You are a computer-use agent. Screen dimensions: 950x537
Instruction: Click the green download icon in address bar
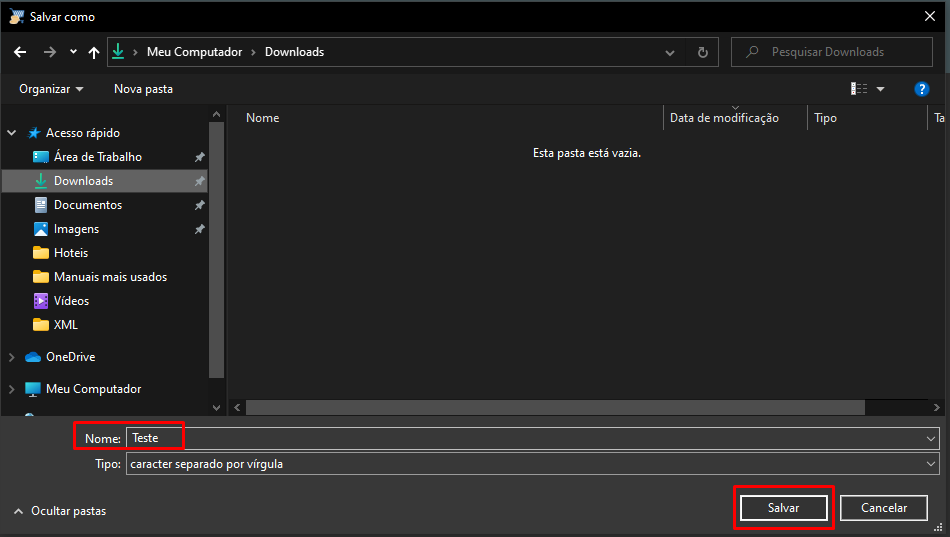(118, 52)
